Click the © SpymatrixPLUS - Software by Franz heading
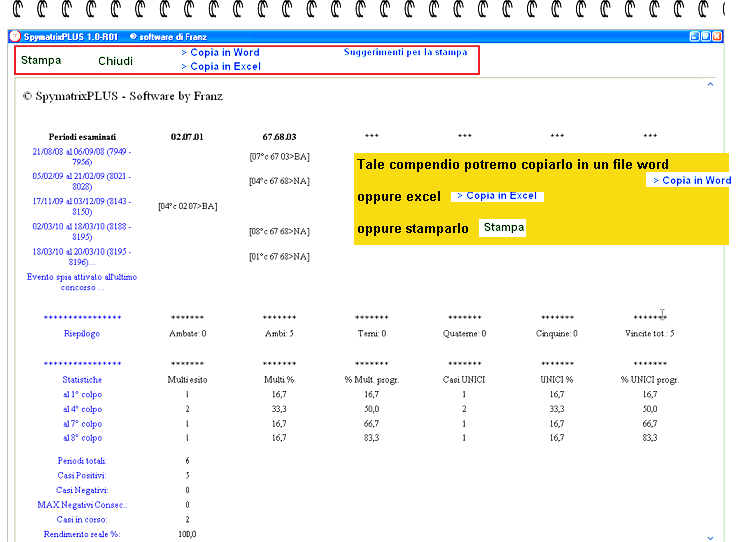Image resolution: width=736 pixels, height=542 pixels. pyautogui.click(x=123, y=96)
